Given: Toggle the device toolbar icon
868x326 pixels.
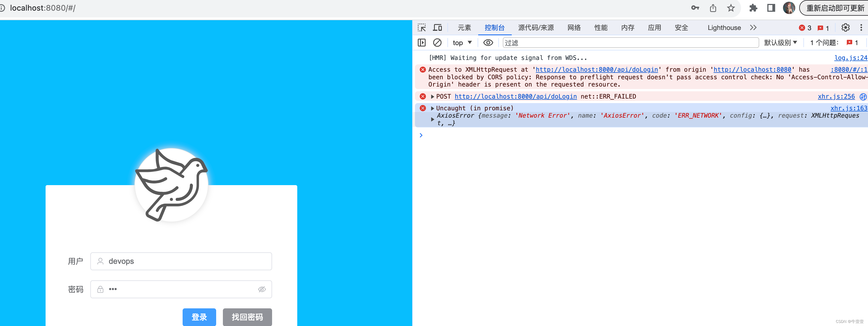Looking at the screenshot, I should pyautogui.click(x=437, y=28).
